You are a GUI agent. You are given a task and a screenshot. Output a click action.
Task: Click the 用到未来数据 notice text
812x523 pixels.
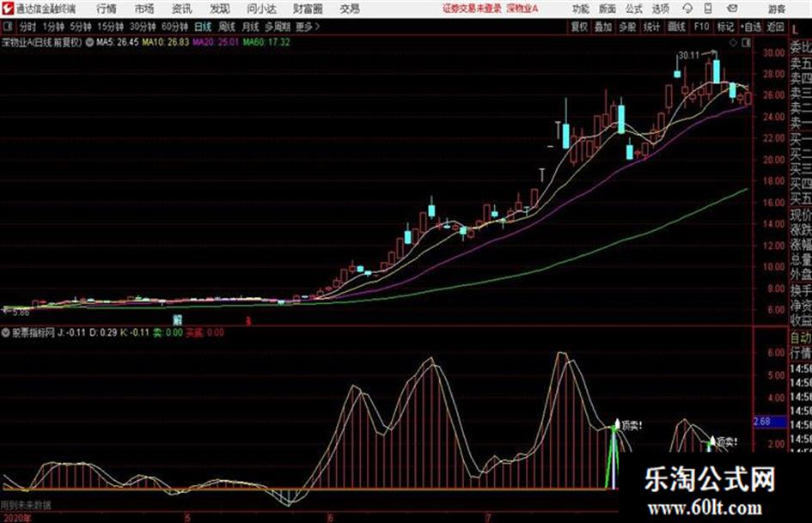point(26,505)
